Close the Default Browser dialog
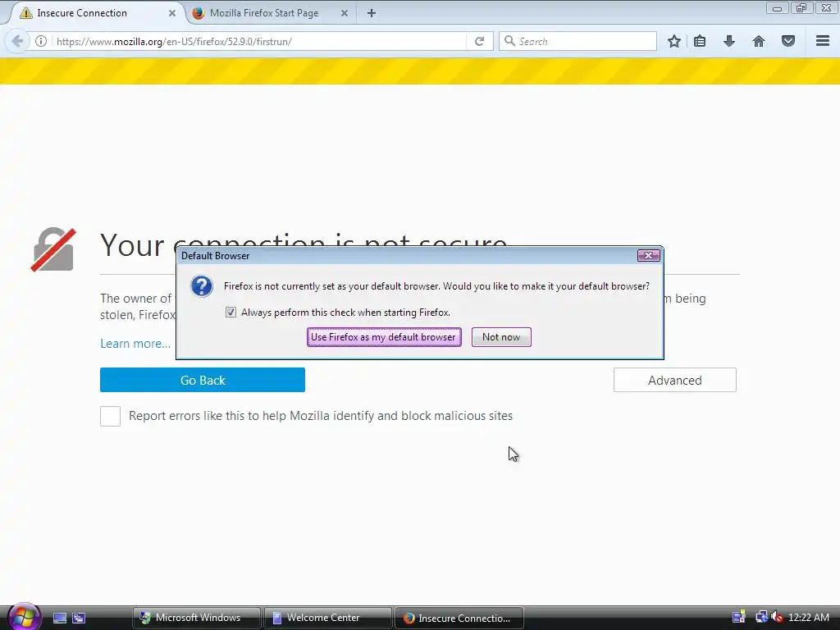Screen dimensions: 840x630 click(648, 256)
